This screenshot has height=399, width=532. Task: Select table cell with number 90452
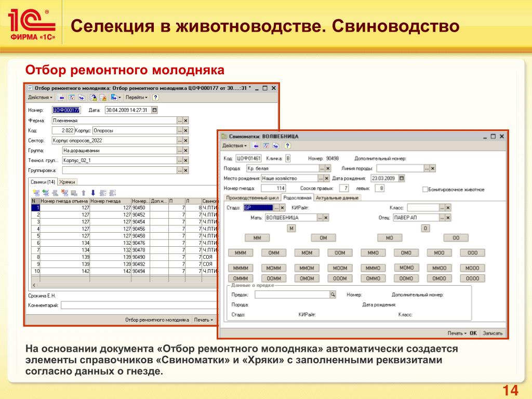tap(140, 215)
